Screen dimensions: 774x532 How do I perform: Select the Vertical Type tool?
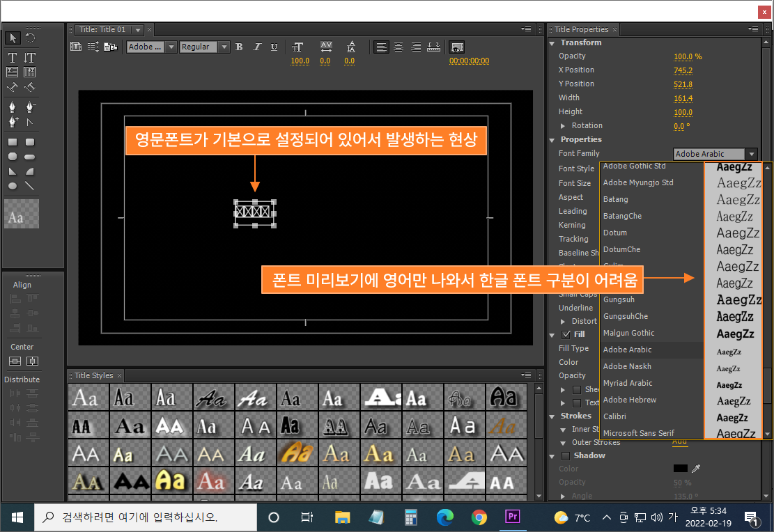(30, 57)
